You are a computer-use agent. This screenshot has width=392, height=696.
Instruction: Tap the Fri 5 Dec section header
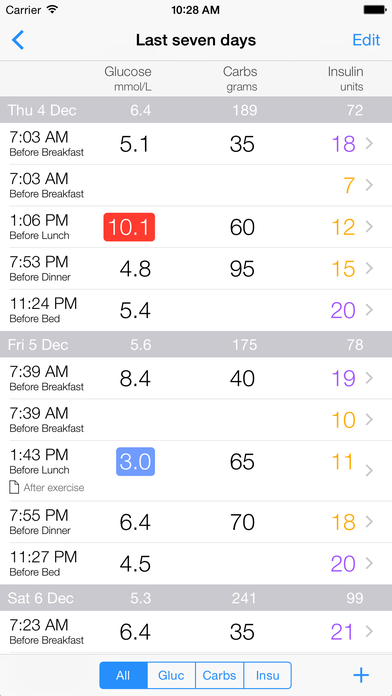[x=196, y=344]
